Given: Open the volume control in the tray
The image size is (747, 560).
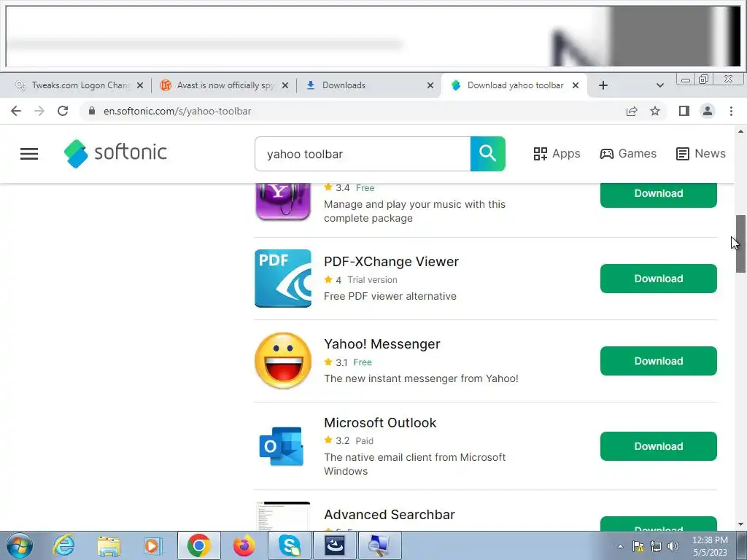Looking at the screenshot, I should [x=673, y=546].
